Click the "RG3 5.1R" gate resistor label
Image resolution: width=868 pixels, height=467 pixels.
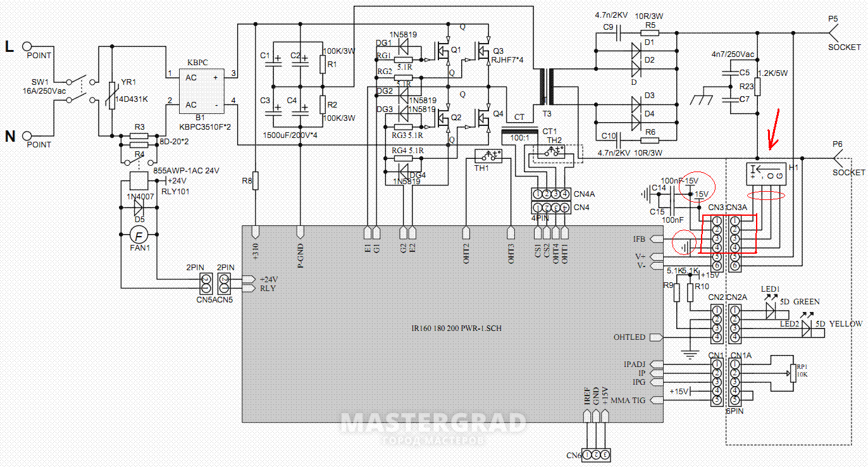408,135
